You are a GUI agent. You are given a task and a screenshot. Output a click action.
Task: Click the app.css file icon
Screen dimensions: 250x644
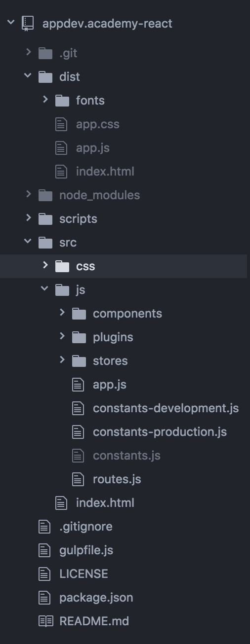[x=61, y=124]
